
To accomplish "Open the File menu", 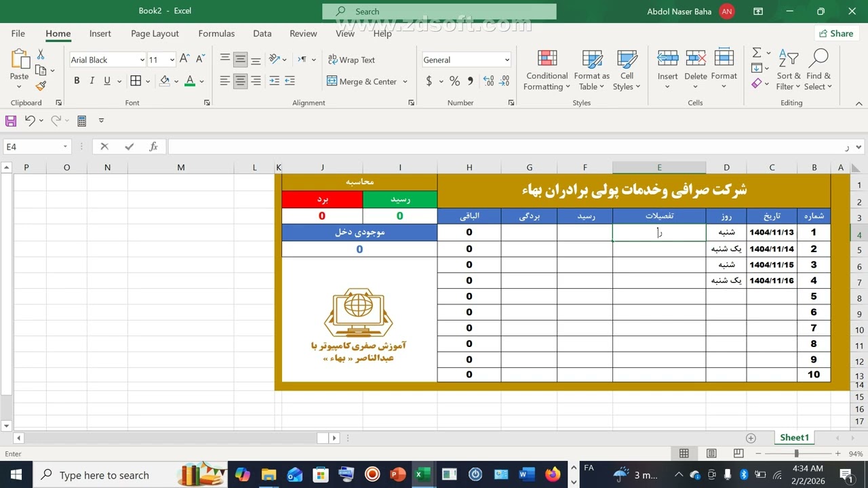I will point(18,33).
